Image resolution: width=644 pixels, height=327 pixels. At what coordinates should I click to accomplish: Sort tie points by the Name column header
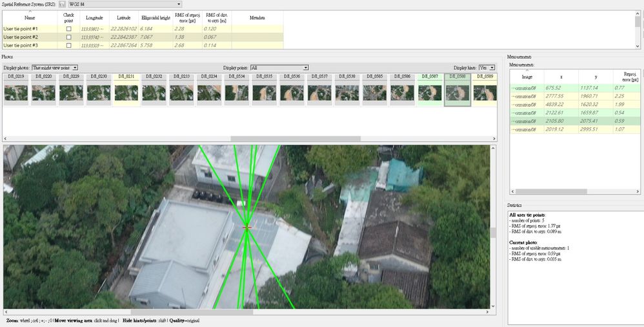pyautogui.click(x=30, y=17)
